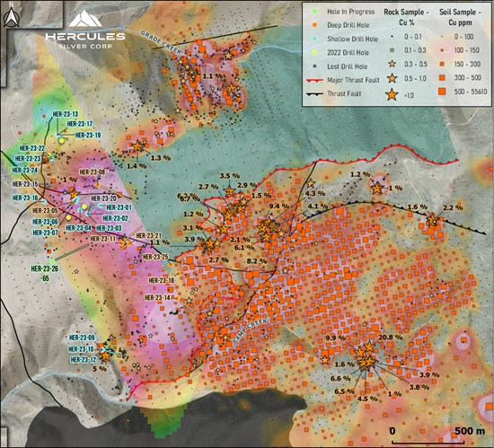Image resolution: width=494 pixels, height=448 pixels.
Task: Click the north arrow compass icon
Action: (12, 16)
